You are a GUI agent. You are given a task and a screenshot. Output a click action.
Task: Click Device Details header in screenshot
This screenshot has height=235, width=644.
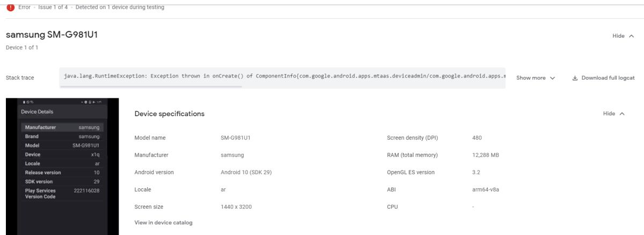pyautogui.click(x=37, y=112)
